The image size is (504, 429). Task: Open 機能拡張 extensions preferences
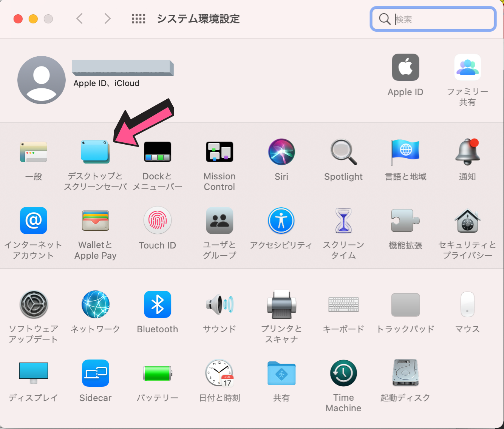(x=405, y=221)
